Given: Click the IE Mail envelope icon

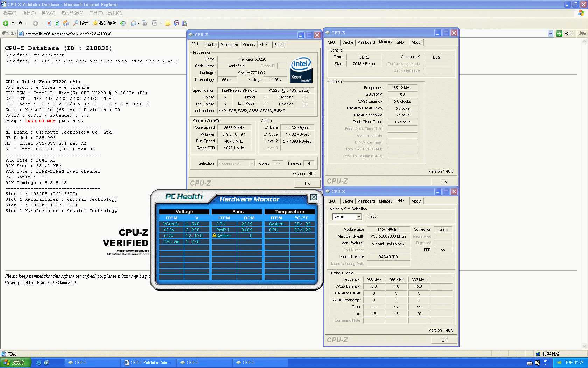Looking at the screenshot, I should tap(133, 23).
